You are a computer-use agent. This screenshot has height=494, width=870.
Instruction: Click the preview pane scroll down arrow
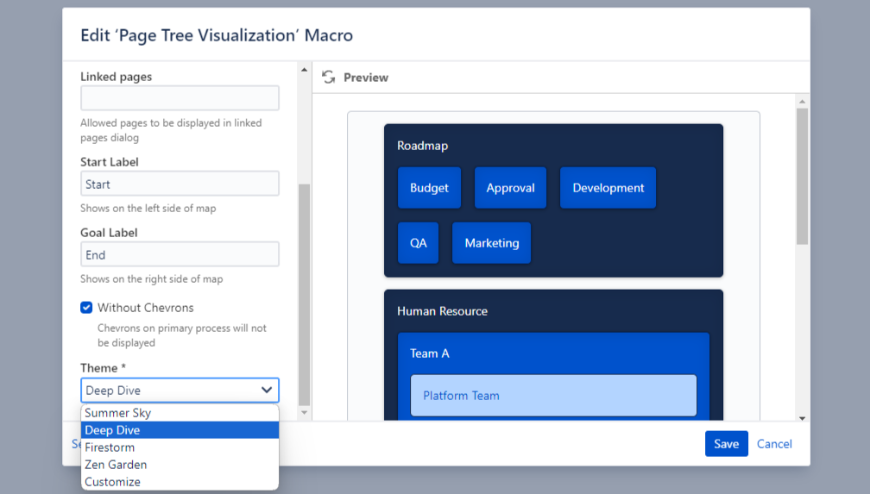tap(802, 416)
